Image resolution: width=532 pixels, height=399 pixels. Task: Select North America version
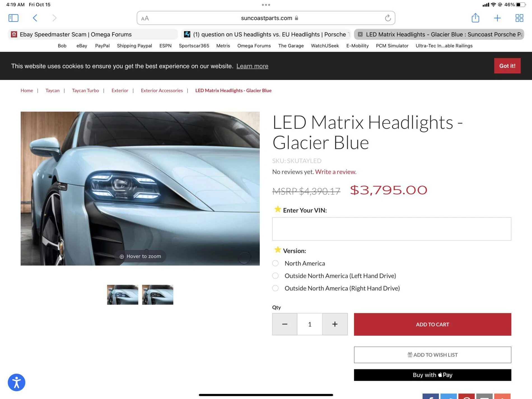[x=276, y=263]
